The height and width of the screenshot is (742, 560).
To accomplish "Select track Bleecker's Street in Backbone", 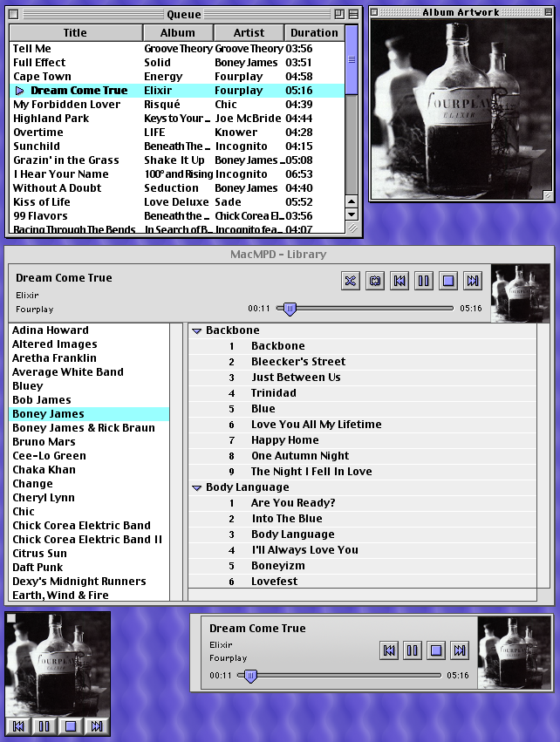I will [x=362, y=362].
